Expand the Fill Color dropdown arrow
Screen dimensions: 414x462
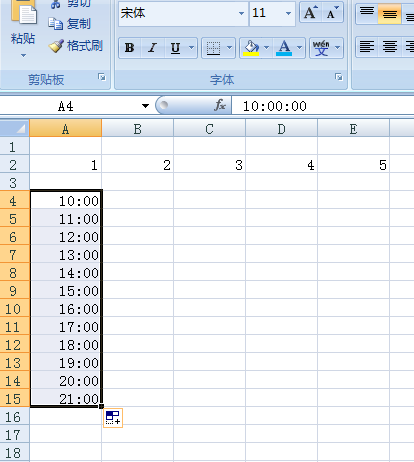[x=267, y=48]
